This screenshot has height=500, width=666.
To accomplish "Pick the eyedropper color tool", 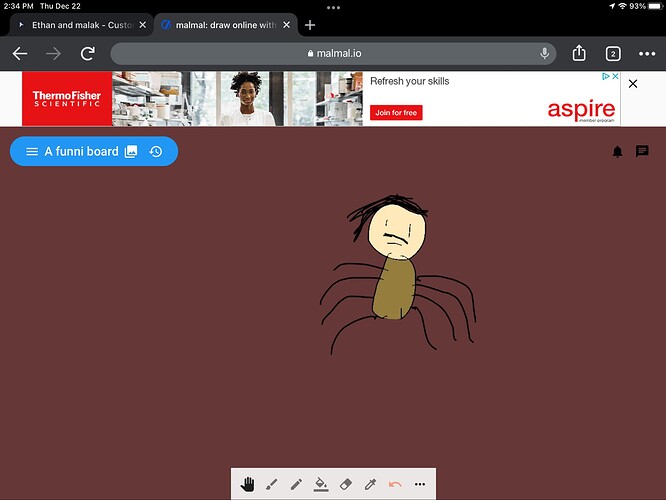I will [371, 484].
